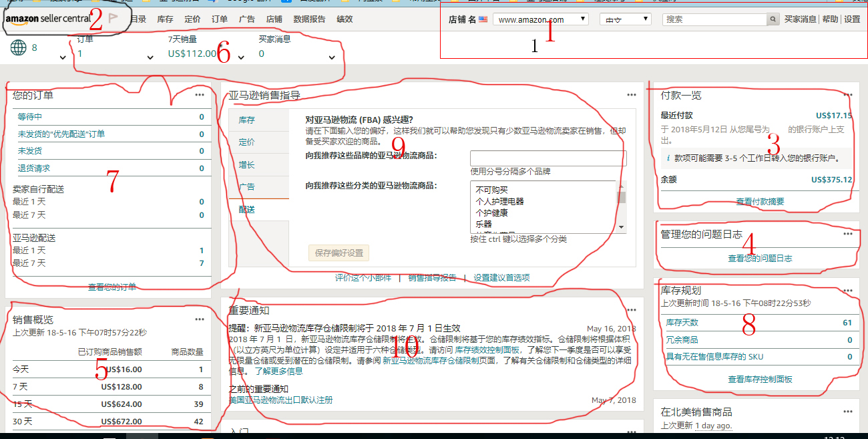Open the language selection dropdown
Screen dimensions: 868x439
pos(625,19)
